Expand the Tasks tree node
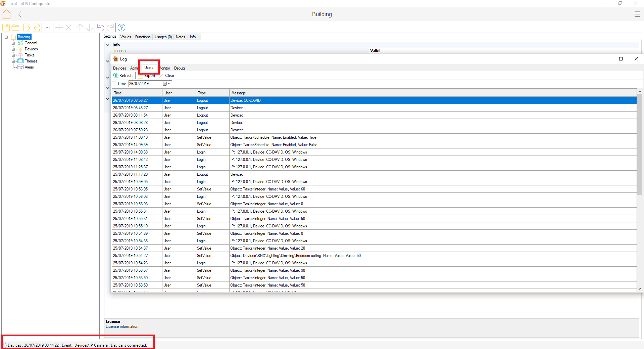This screenshot has width=644, height=349. (x=13, y=55)
